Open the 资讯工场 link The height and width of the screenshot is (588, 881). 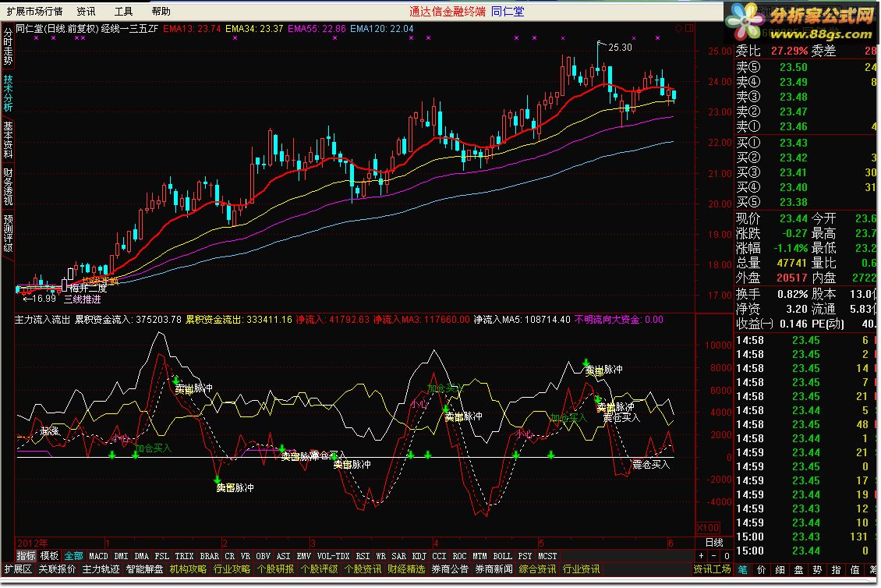tap(712, 569)
